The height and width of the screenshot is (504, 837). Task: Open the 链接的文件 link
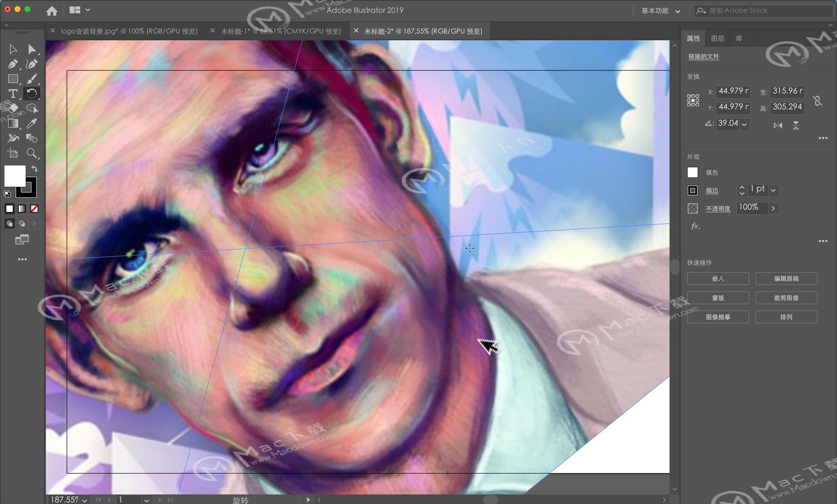point(704,57)
